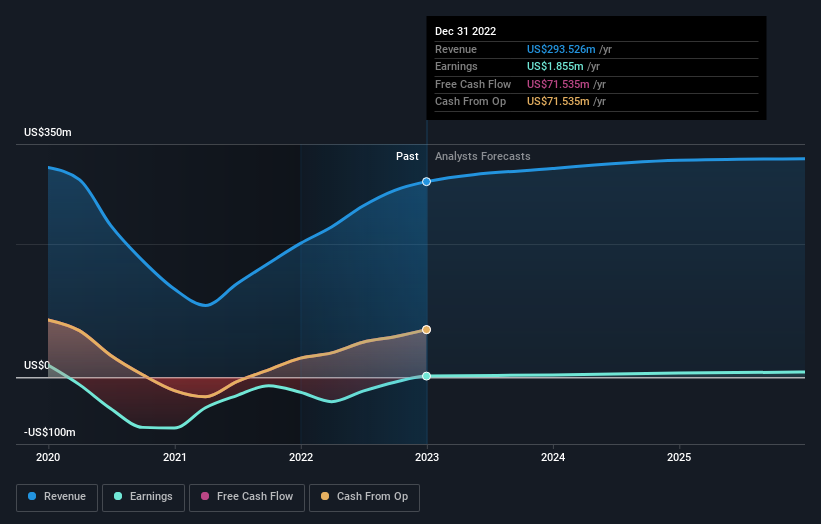Click the 2025 x-axis label
821x524 pixels.
[679, 458]
